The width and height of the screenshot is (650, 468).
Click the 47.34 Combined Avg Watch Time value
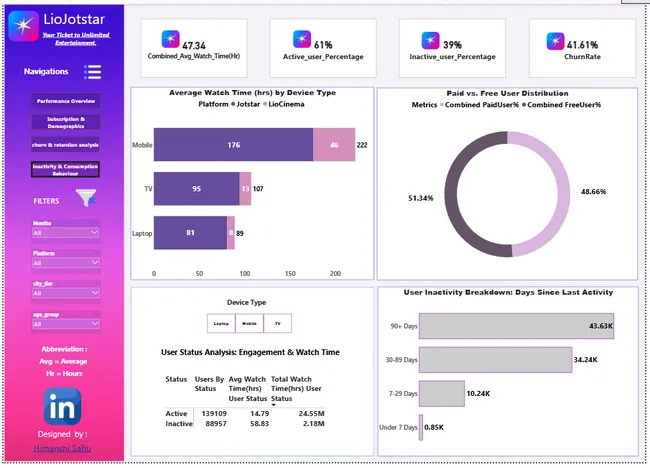tap(194, 46)
